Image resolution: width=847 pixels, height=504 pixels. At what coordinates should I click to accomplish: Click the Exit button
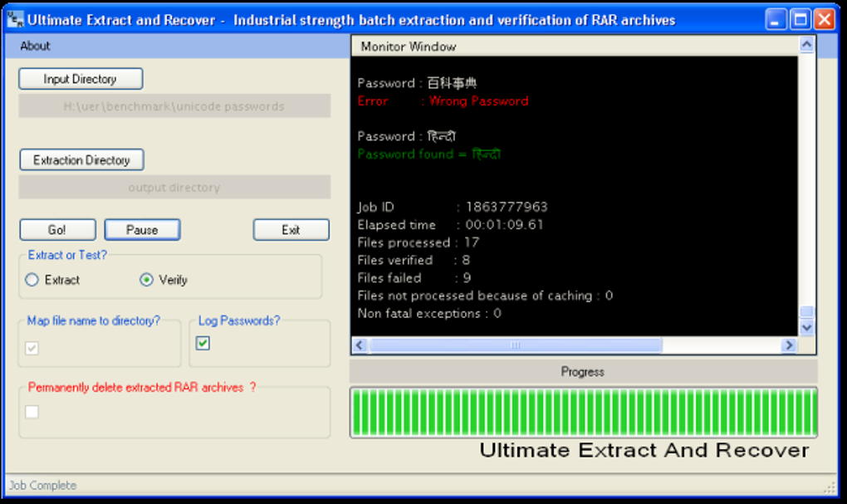point(291,230)
